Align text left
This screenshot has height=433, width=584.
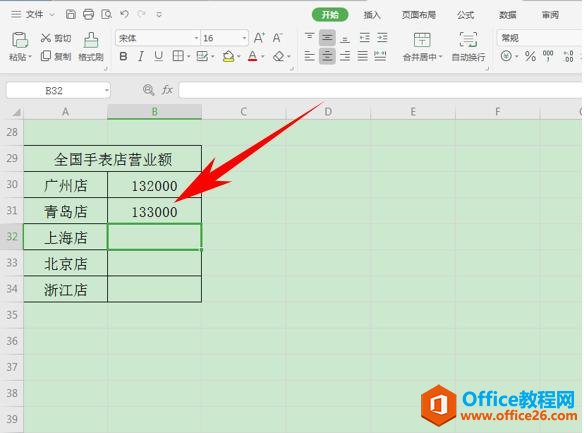pyautogui.click(x=310, y=56)
